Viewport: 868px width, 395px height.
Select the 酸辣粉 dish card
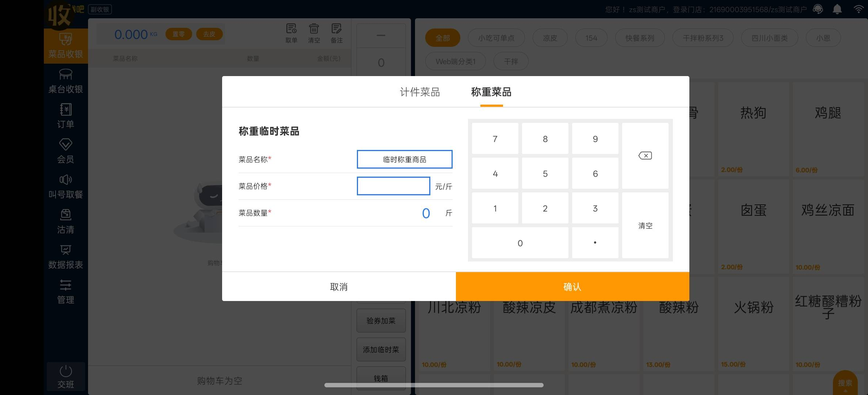pos(678,336)
